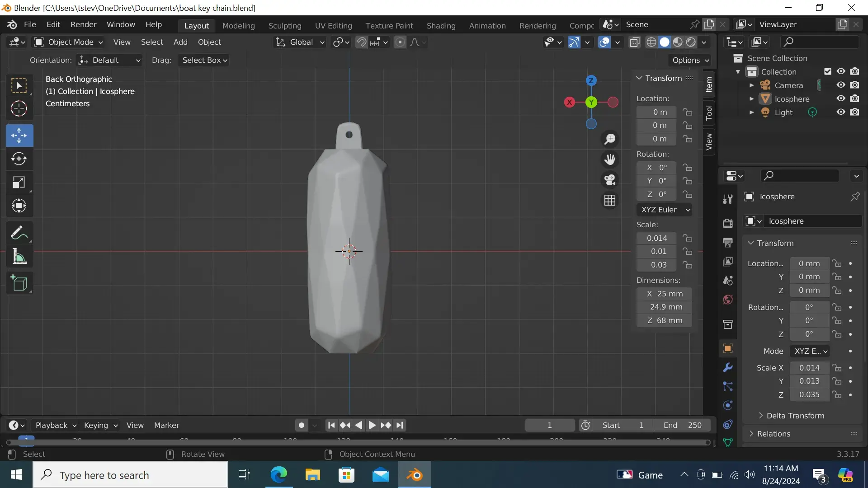868x488 pixels.
Task: Activate the 3D Cursor tool
Action: click(19, 109)
